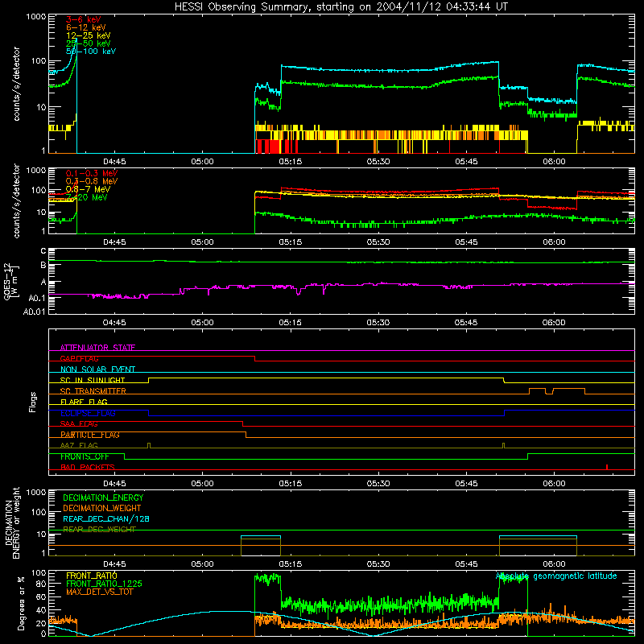This screenshot has height=644, width=644.
Task: Click the REAR_DEC_WEIGHT legend label
Action: pos(99,530)
